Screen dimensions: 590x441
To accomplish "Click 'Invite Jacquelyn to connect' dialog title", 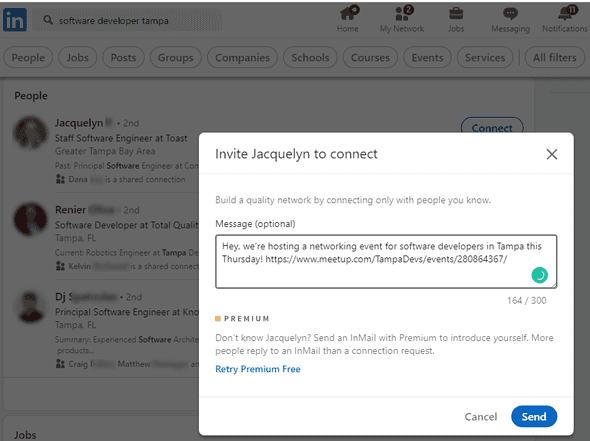I will click(296, 154).
